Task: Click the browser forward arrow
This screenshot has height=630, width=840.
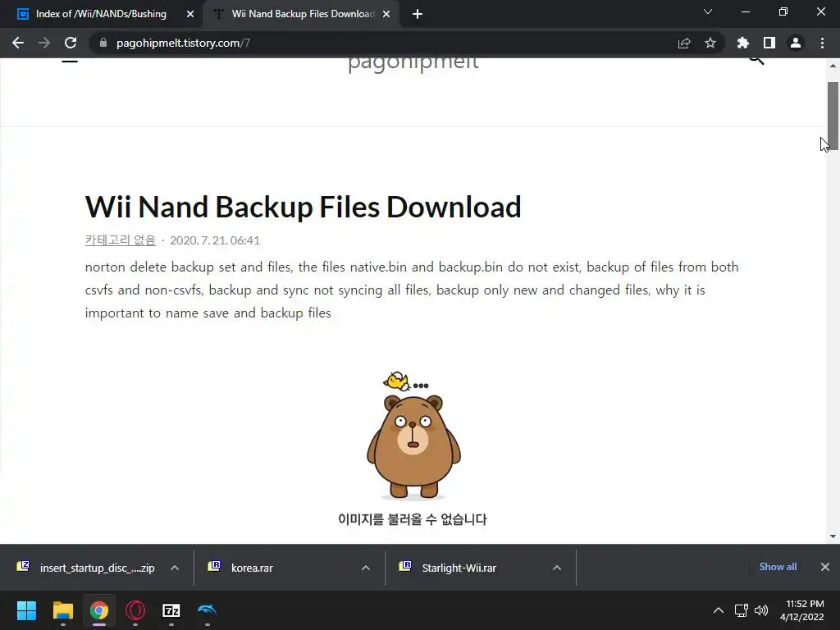Action: tap(44, 43)
